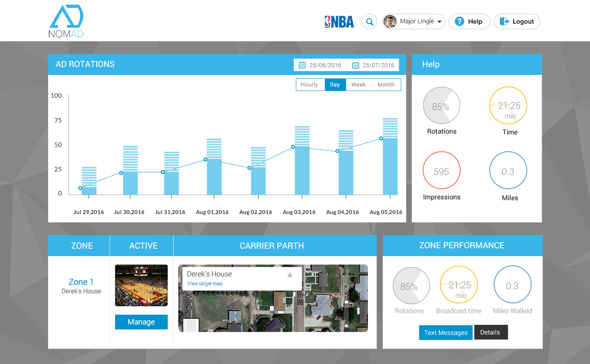The image size is (590, 364).
Task: Click the basketball arena ad thumbnail
Action: pos(141,285)
